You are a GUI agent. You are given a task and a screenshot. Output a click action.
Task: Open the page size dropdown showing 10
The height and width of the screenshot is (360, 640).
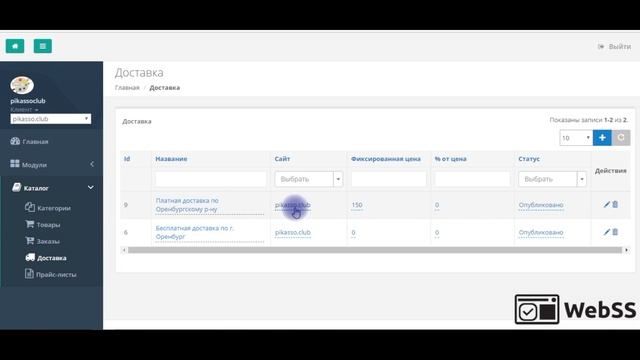point(576,138)
